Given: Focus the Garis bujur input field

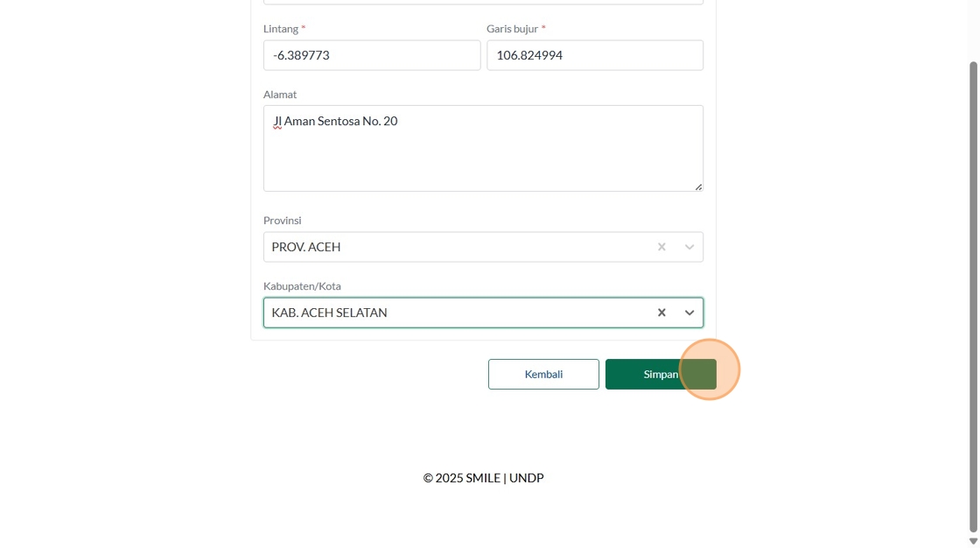Looking at the screenshot, I should (x=594, y=55).
